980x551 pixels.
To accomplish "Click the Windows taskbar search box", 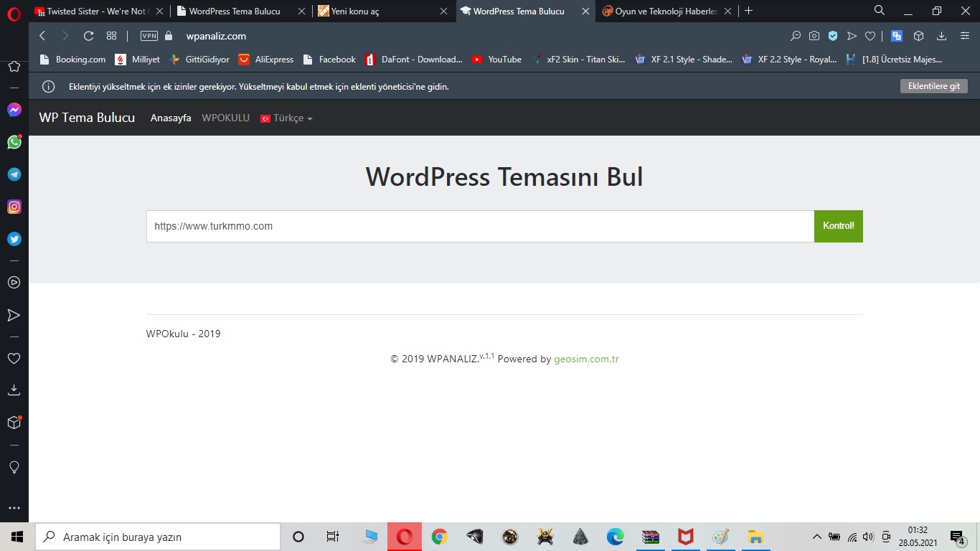I will click(158, 537).
